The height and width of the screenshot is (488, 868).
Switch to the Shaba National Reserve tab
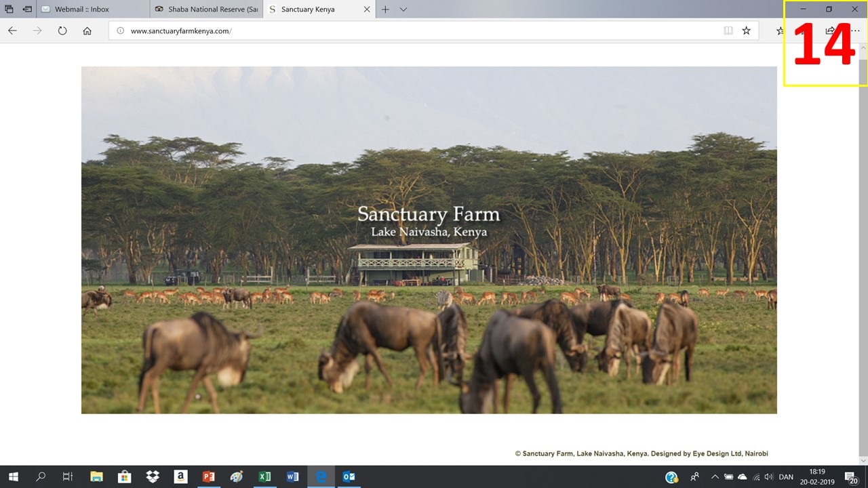(207, 9)
